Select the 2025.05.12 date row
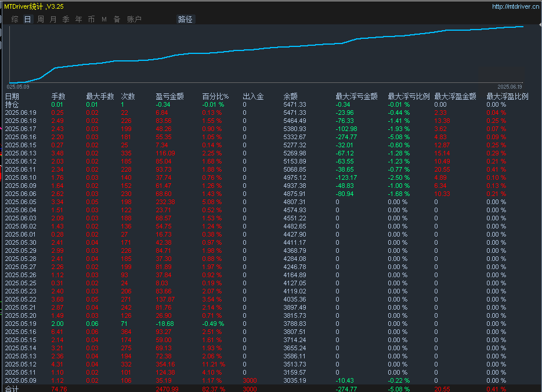The height and width of the screenshot is (392, 542). pos(21,364)
